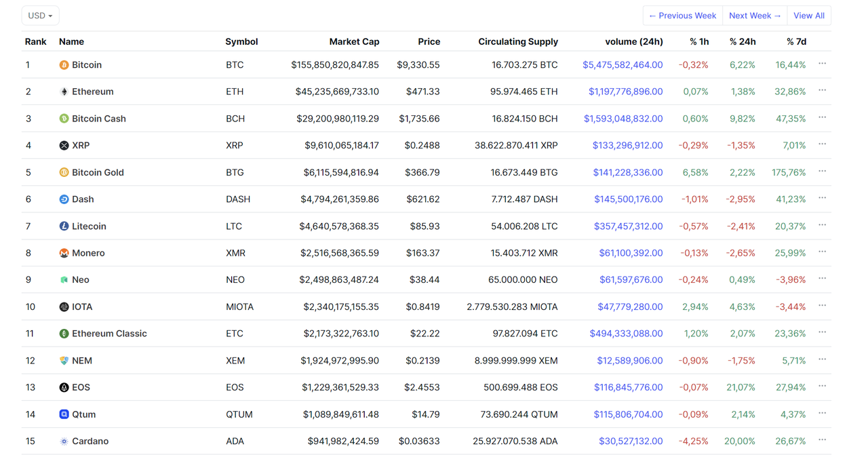The image size is (868, 455).
Task: Open Cardano's volume link $30,527,132.00
Action: click(631, 441)
